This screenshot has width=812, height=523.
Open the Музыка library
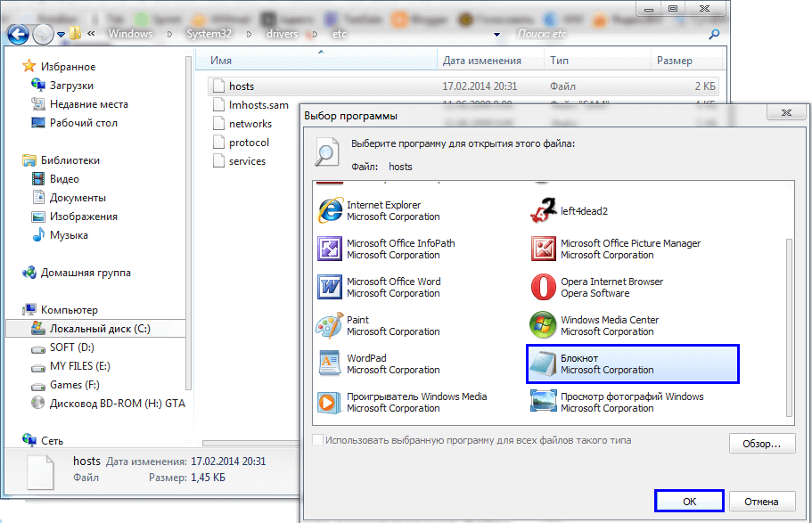click(60, 235)
